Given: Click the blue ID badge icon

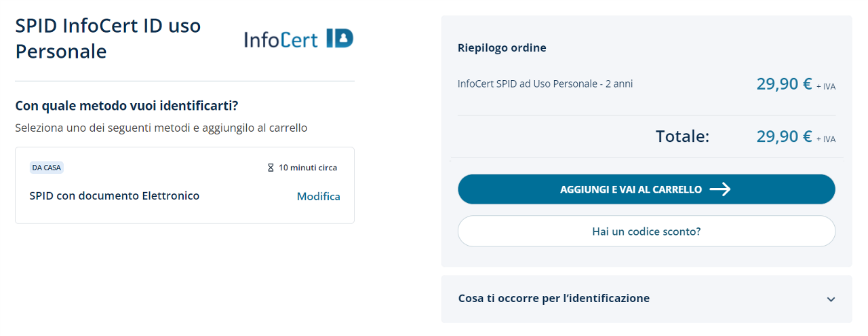Looking at the screenshot, I should (340, 38).
